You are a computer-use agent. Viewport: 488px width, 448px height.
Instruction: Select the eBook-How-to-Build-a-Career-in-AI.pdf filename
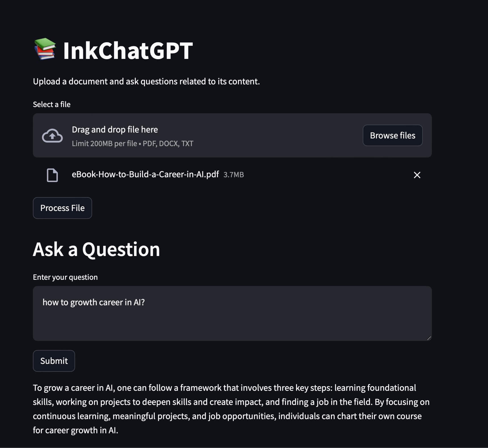(145, 174)
